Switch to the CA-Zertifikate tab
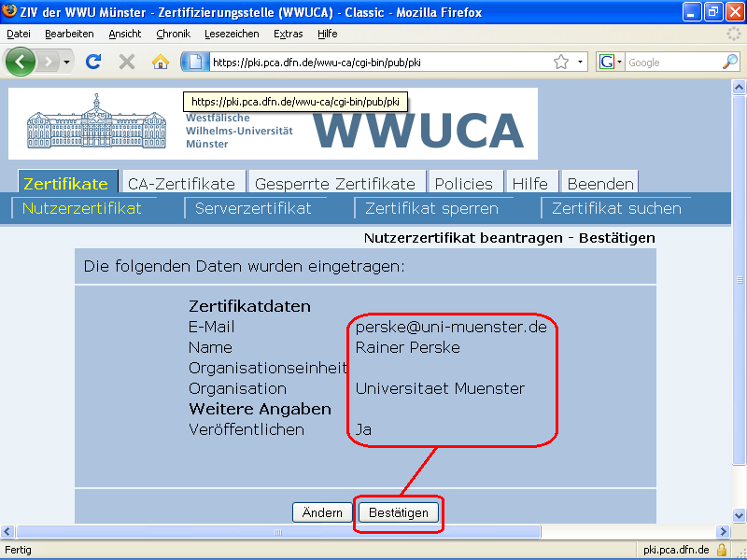This screenshot has height=560, width=747. pyautogui.click(x=184, y=183)
